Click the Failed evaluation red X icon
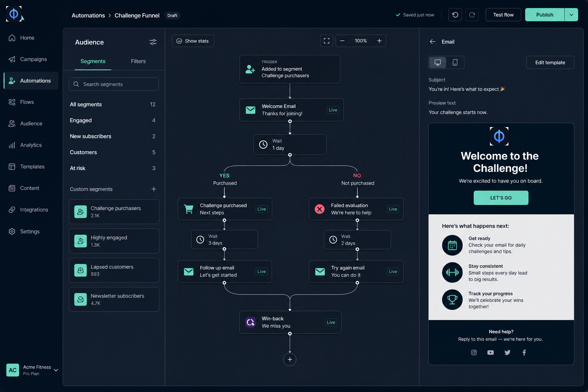The height and width of the screenshot is (392, 588). coord(320,209)
